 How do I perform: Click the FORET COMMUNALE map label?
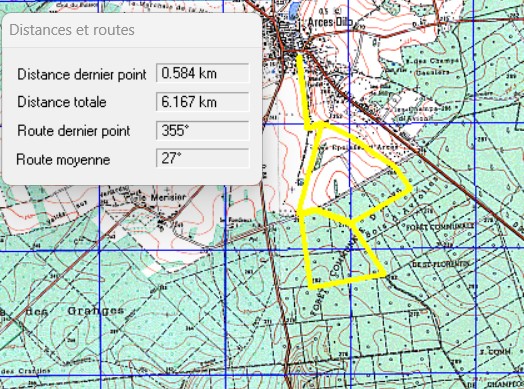440,227
